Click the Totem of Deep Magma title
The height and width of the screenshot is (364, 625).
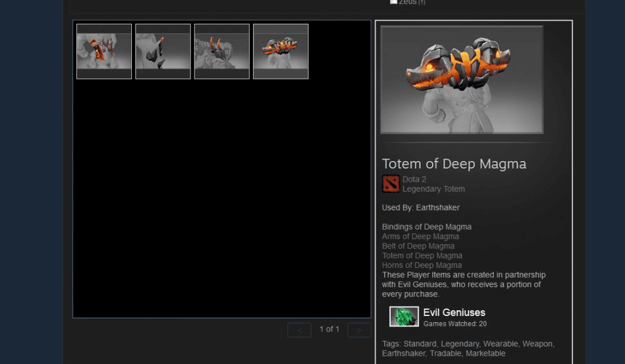454,164
